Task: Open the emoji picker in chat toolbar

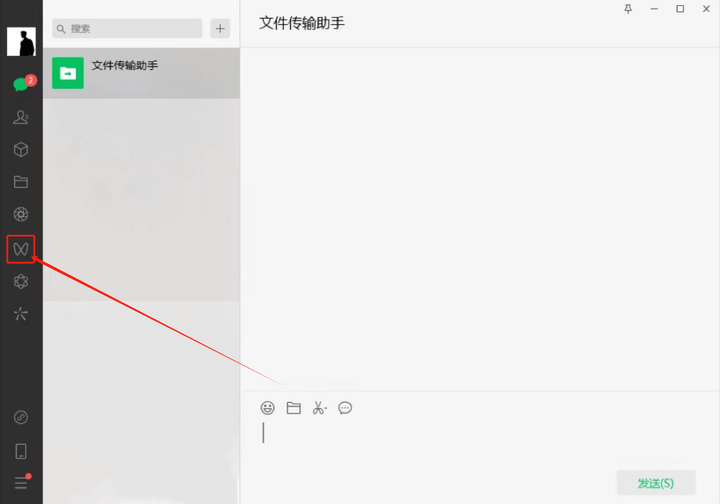Action: click(268, 408)
